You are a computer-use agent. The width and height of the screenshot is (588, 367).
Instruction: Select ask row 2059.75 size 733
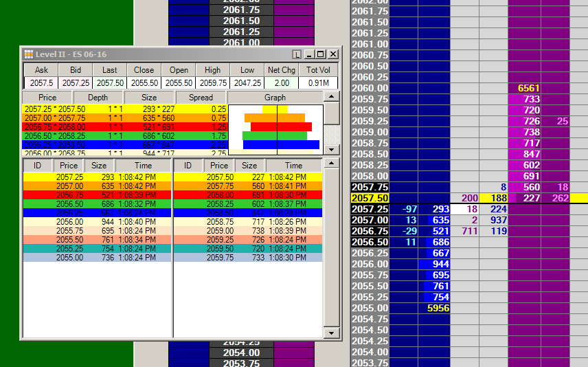coord(248,258)
